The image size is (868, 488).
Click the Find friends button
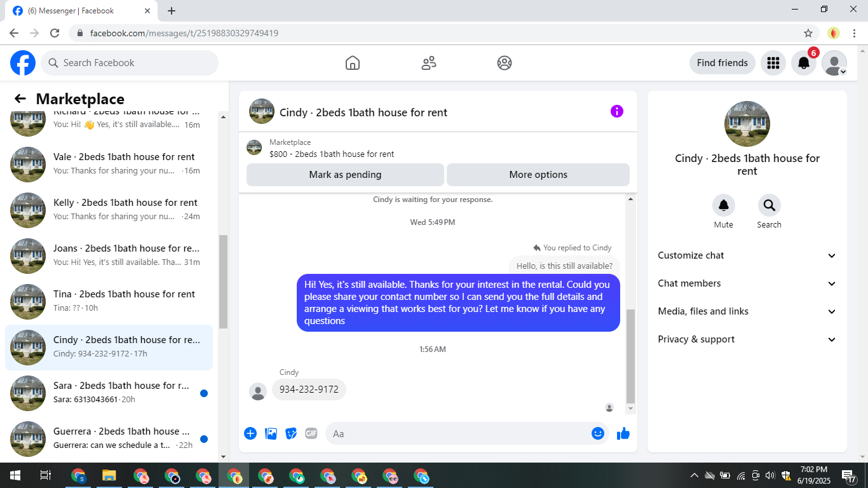pos(722,63)
